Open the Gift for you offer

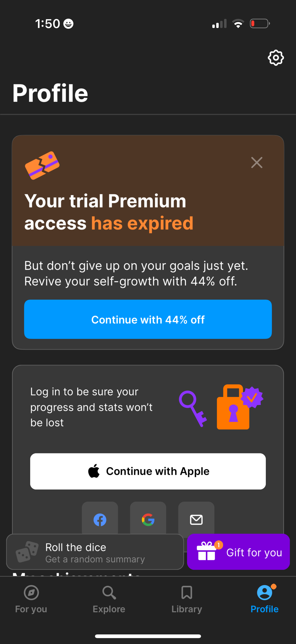coord(238,552)
